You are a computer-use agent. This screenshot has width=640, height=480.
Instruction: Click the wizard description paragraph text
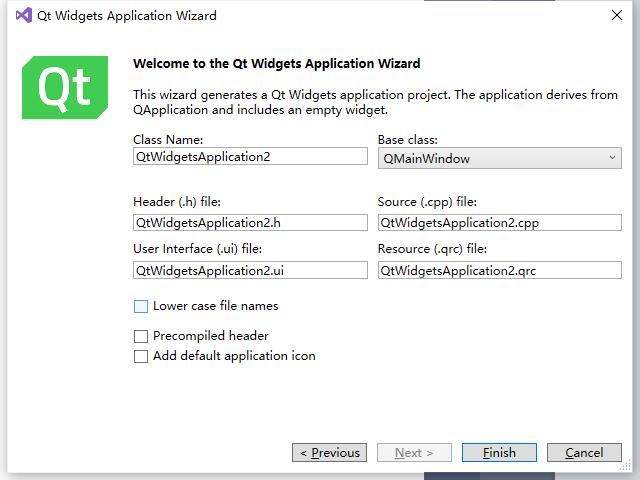375,102
